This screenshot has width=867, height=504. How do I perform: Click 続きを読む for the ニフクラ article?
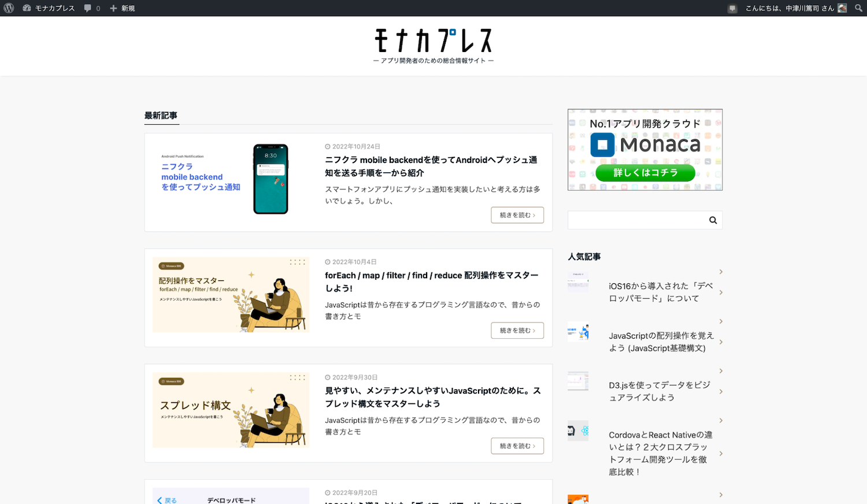[x=517, y=215]
